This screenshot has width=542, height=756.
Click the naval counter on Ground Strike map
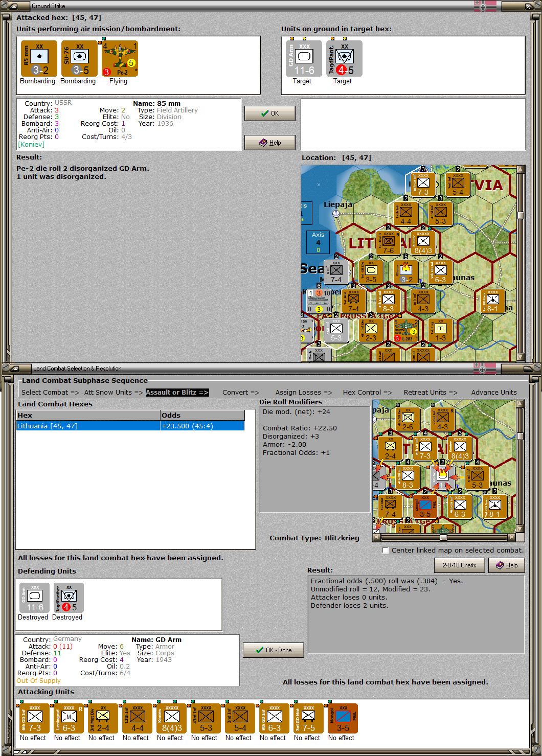coord(319,301)
